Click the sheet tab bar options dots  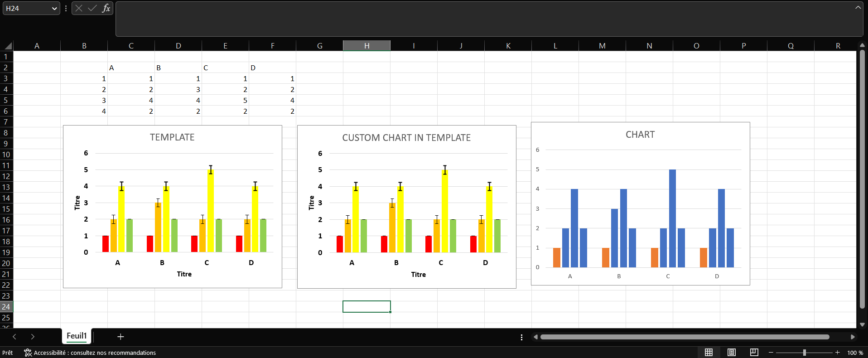[x=521, y=337]
